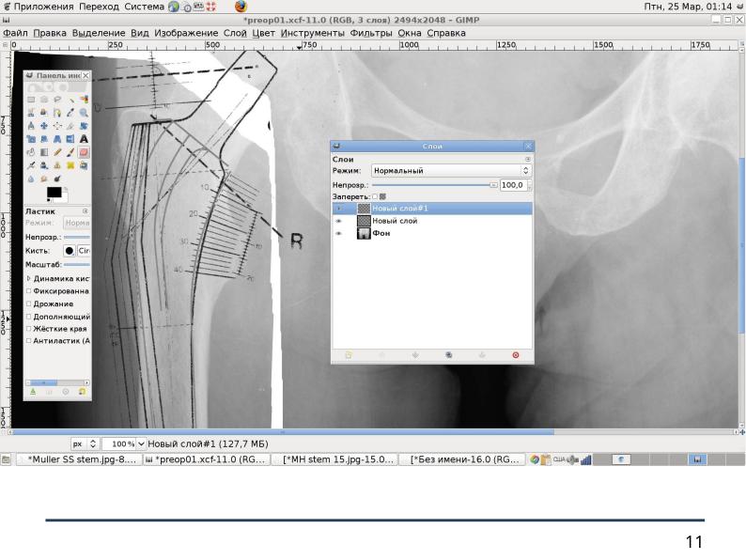Screen dimensions: 746x560
Task: Open the Слой menu
Action: click(x=235, y=33)
